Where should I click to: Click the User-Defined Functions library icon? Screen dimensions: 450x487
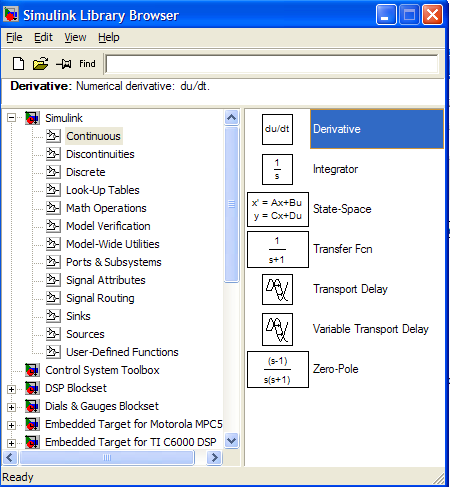[x=53, y=352]
